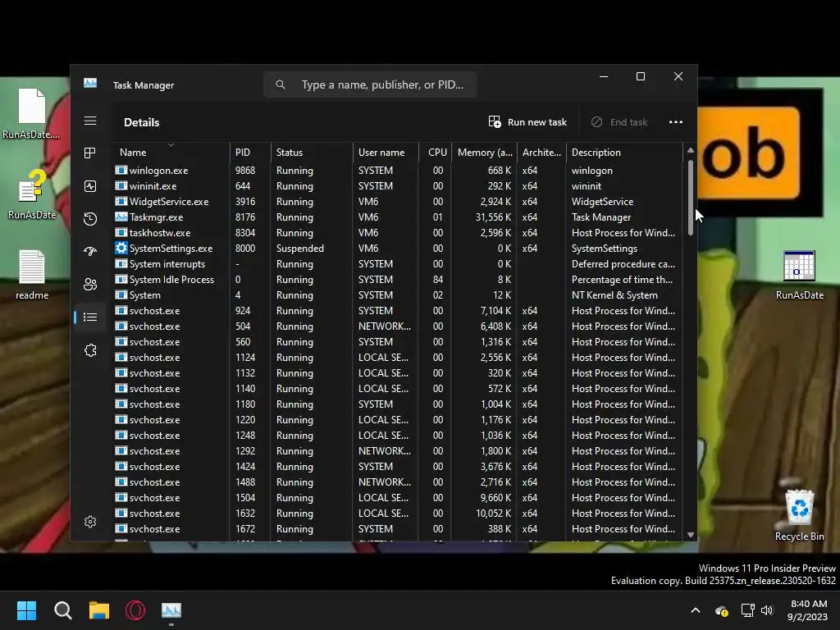The width and height of the screenshot is (840, 630).
Task: Select the System Idle Process row
Action: (x=398, y=279)
